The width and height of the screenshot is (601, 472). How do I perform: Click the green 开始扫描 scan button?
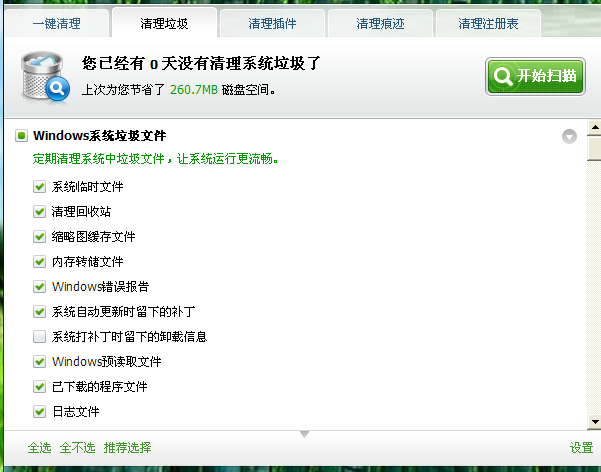(x=535, y=76)
